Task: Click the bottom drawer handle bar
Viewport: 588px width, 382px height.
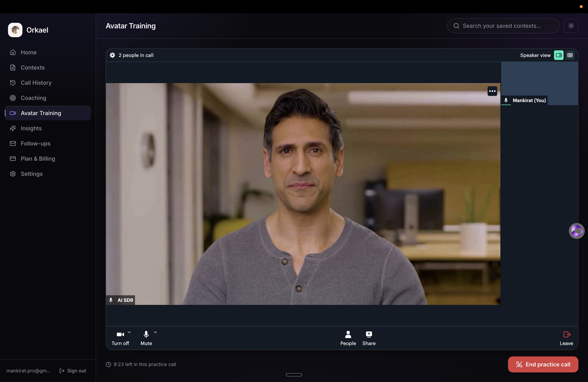Action: [x=294, y=375]
